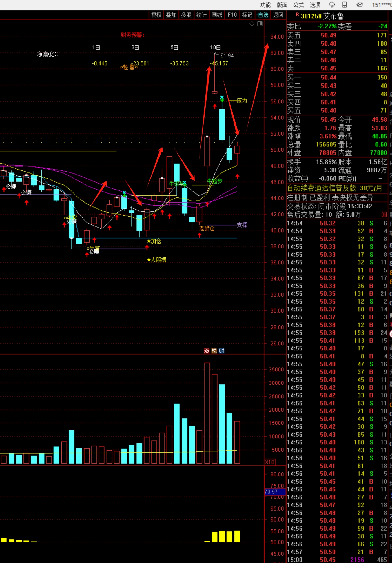392x563 pixels.
Task: Click the 61.94 high price label
Action: [x=227, y=55]
